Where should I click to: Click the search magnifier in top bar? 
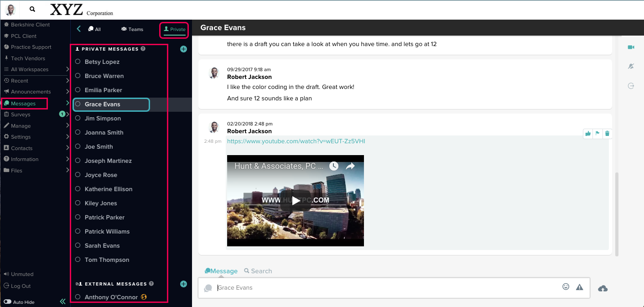pyautogui.click(x=32, y=9)
